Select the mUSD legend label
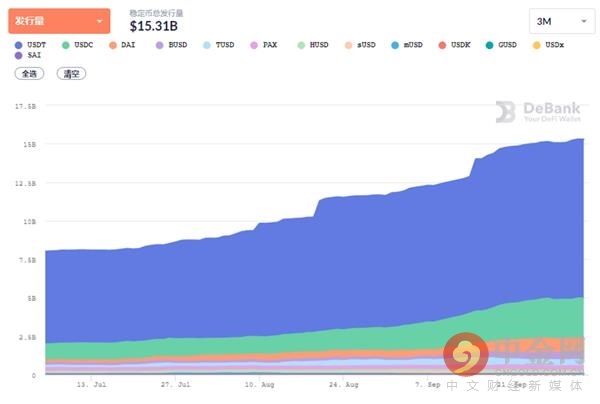600x404 pixels. [413, 45]
